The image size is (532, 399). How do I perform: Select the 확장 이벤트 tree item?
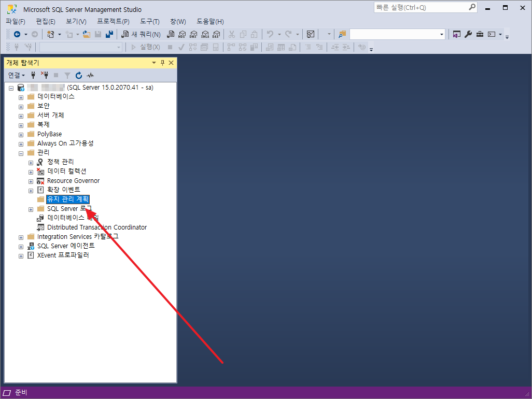63,190
